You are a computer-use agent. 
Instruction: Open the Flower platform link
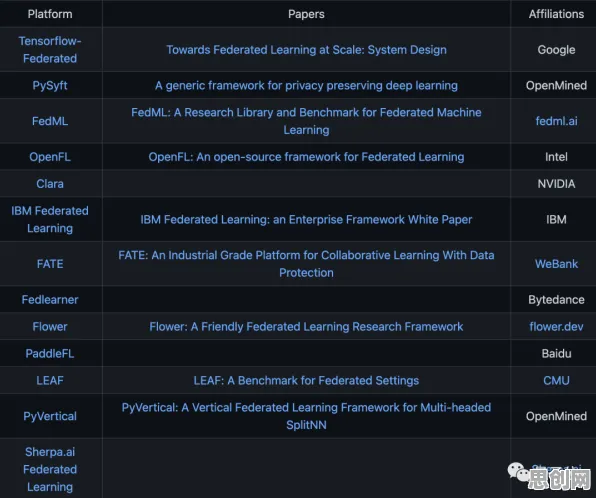tap(50, 327)
